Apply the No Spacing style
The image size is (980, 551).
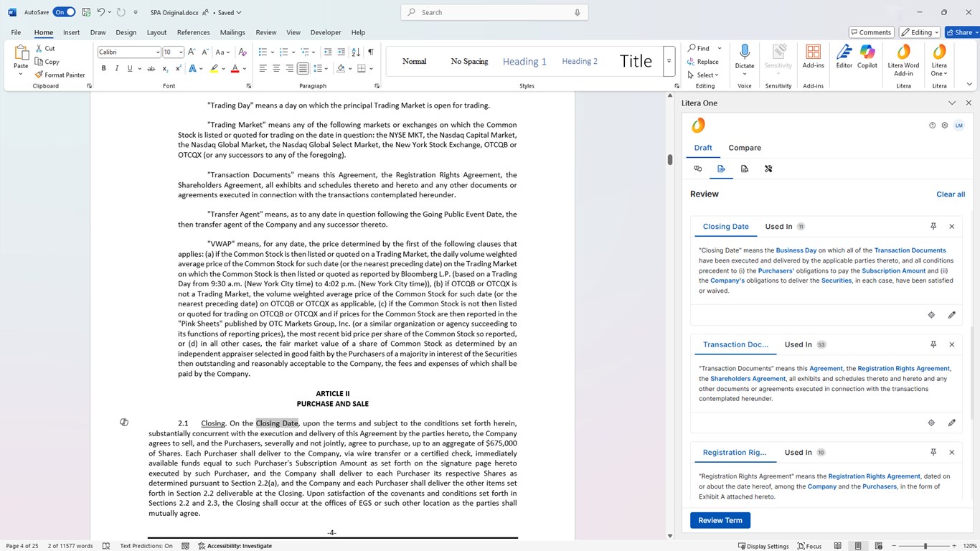click(x=469, y=62)
